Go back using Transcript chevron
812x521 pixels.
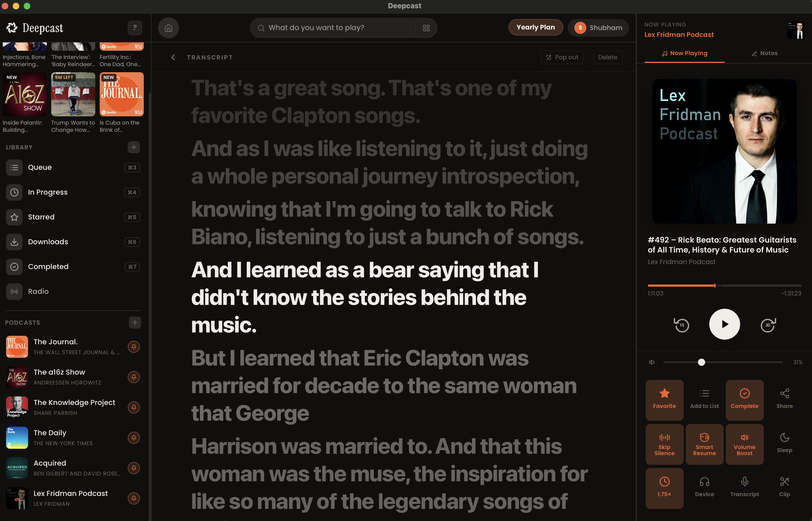coord(173,57)
